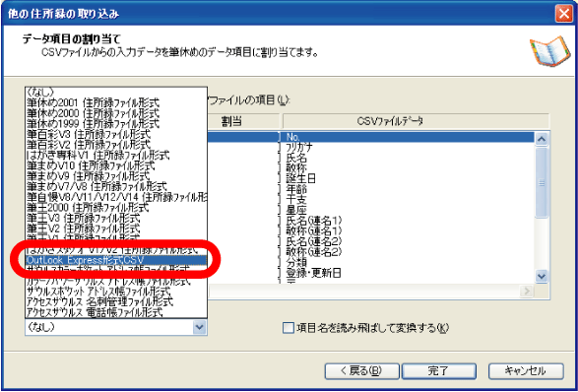Choose 筆まめV9 住所録ファイル形式
This screenshot has width=578, height=392.
tap(116, 175)
